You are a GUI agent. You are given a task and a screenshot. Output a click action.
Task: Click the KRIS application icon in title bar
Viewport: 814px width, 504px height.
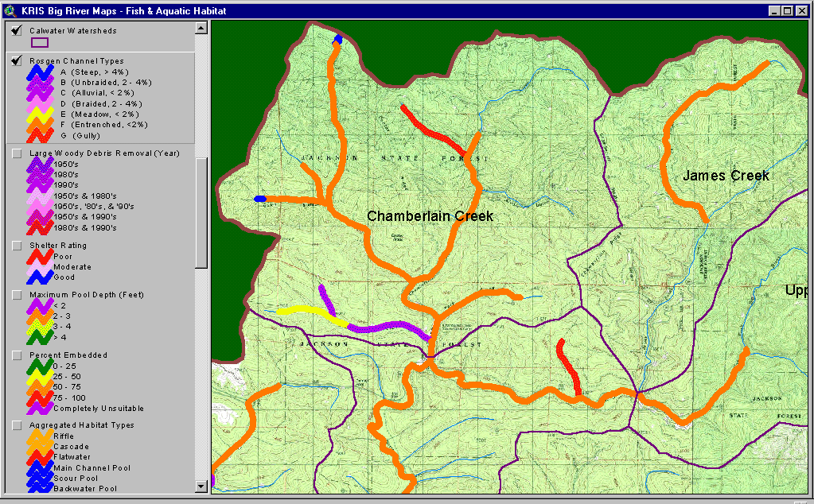tap(10, 10)
